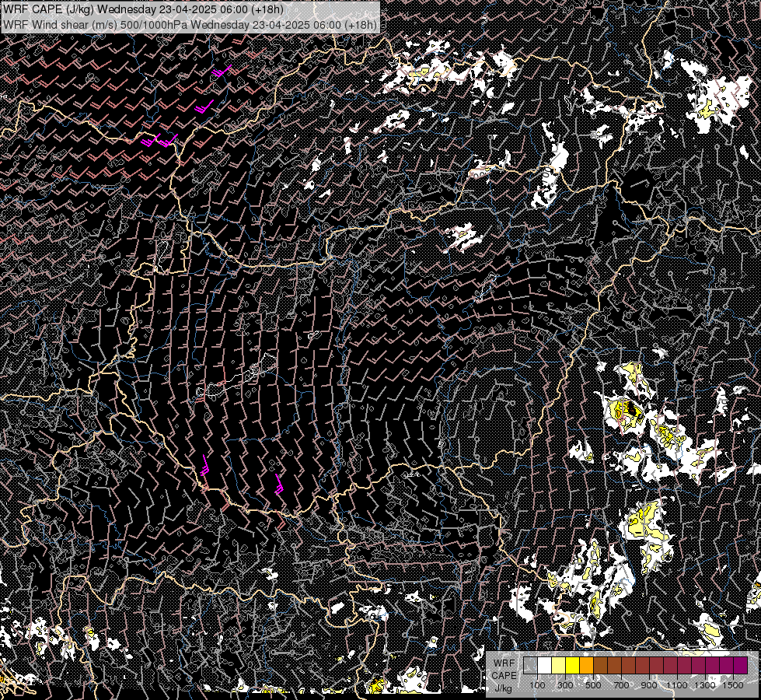Select the bright yellow legend swatch

point(573,665)
